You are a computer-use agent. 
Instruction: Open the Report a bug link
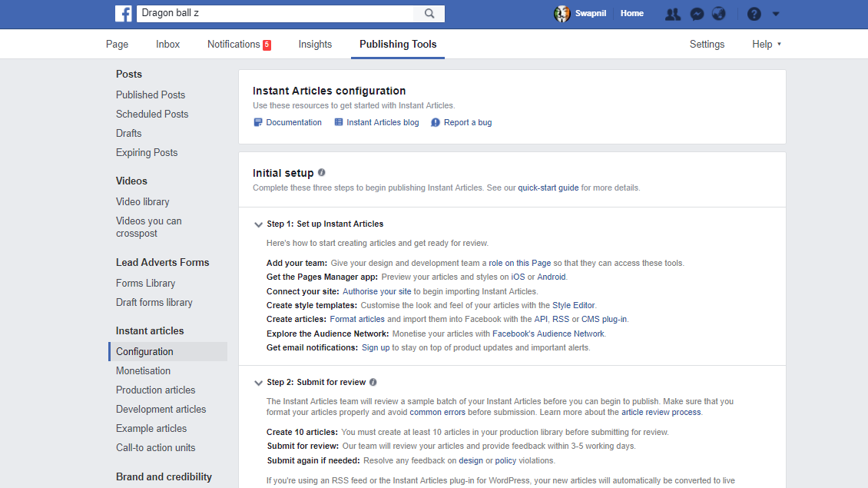pos(468,122)
